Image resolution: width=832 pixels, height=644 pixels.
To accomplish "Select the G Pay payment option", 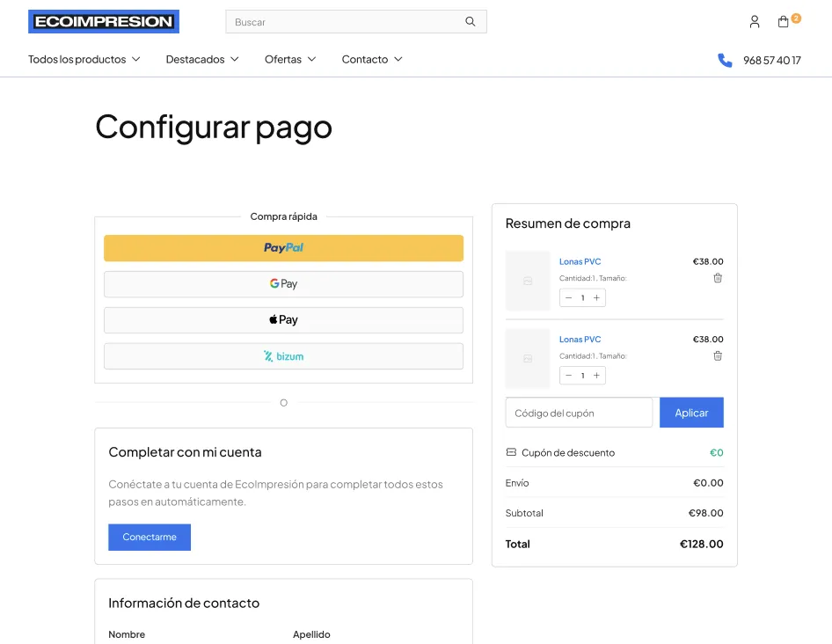I will pos(283,283).
